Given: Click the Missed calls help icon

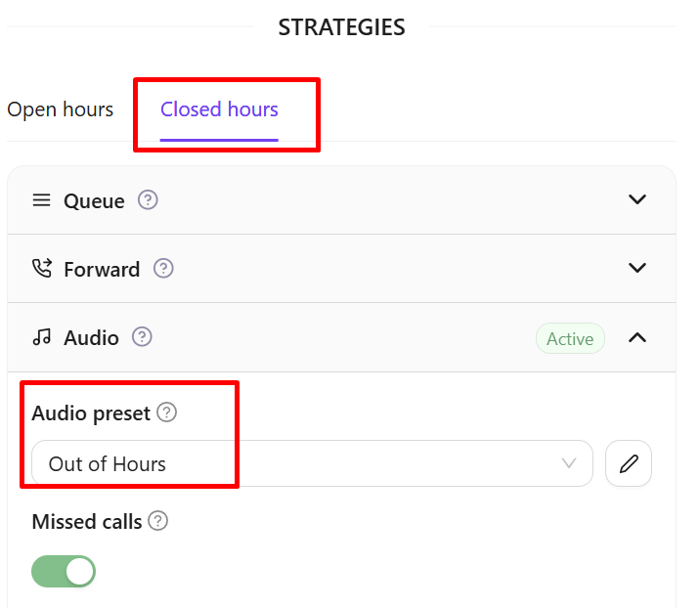Looking at the screenshot, I should [158, 521].
